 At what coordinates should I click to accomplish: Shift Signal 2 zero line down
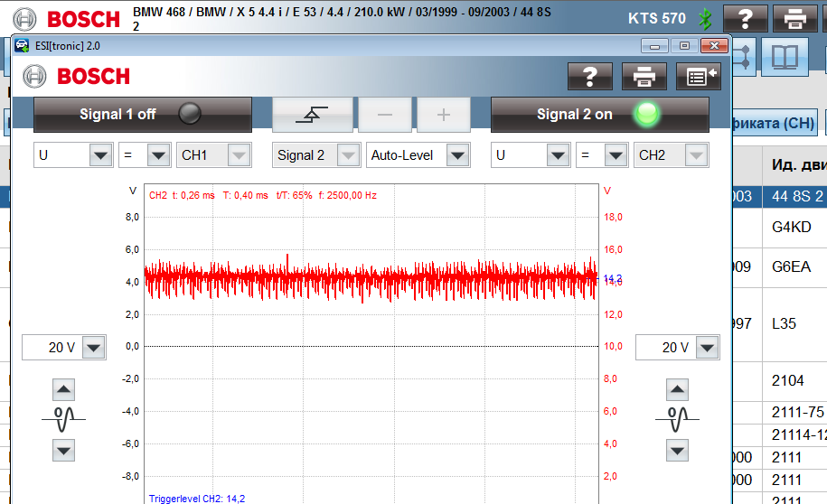(x=677, y=451)
